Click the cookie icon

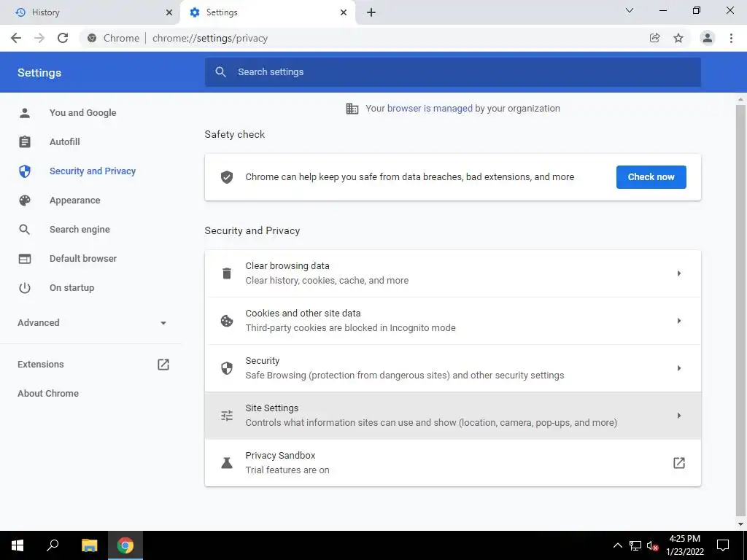[x=227, y=321]
